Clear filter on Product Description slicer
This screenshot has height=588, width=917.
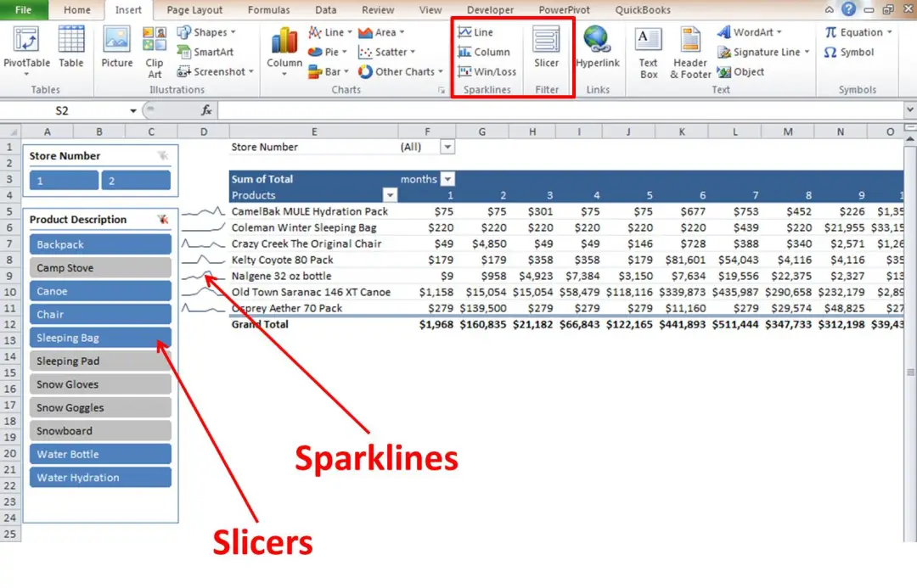[x=162, y=219]
